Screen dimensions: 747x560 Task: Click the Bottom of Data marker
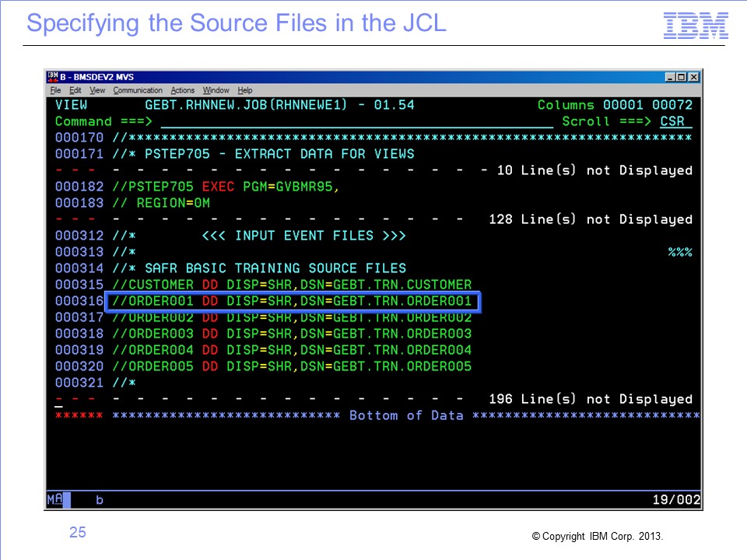(x=406, y=415)
